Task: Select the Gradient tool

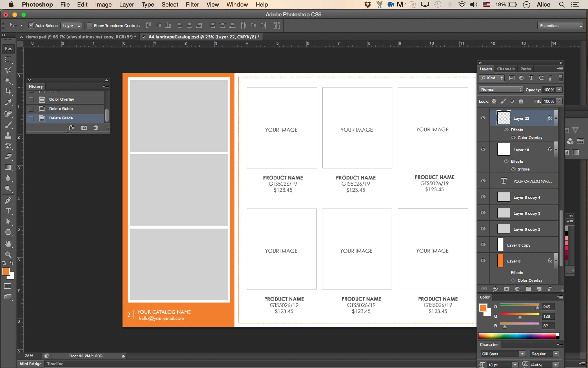Action: tap(8, 167)
